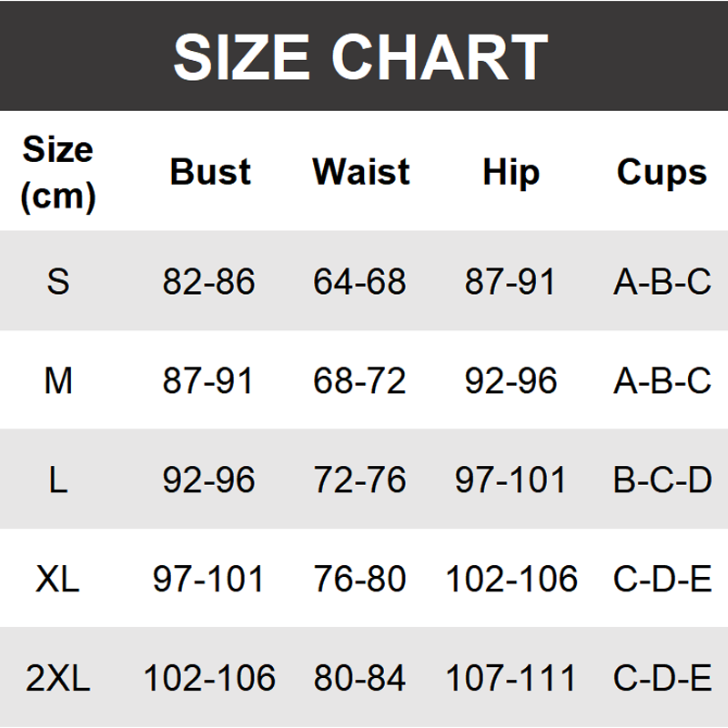
Task: Click the SIZE CHART title banner
Action: click(361, 56)
